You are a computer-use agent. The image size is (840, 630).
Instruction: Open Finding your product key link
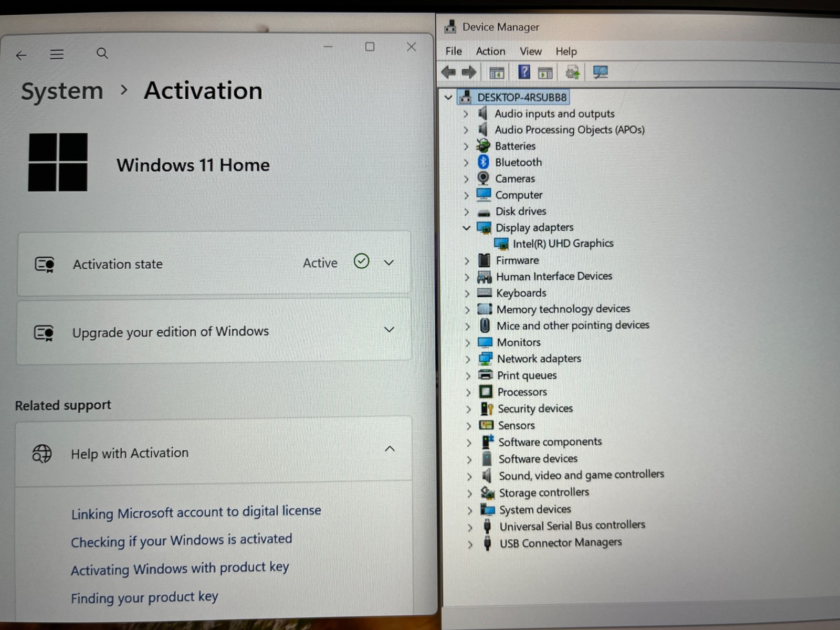pos(144,597)
